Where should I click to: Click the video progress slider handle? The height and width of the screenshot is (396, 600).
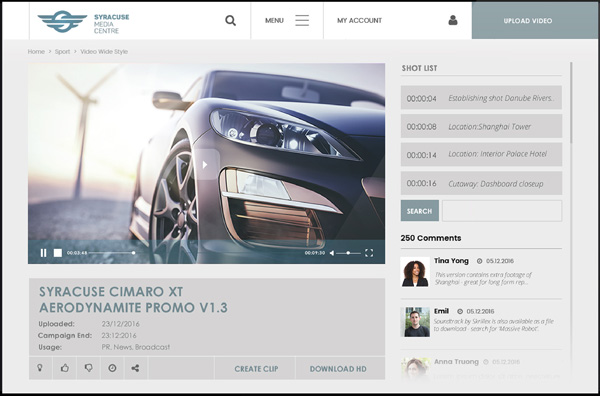133,253
